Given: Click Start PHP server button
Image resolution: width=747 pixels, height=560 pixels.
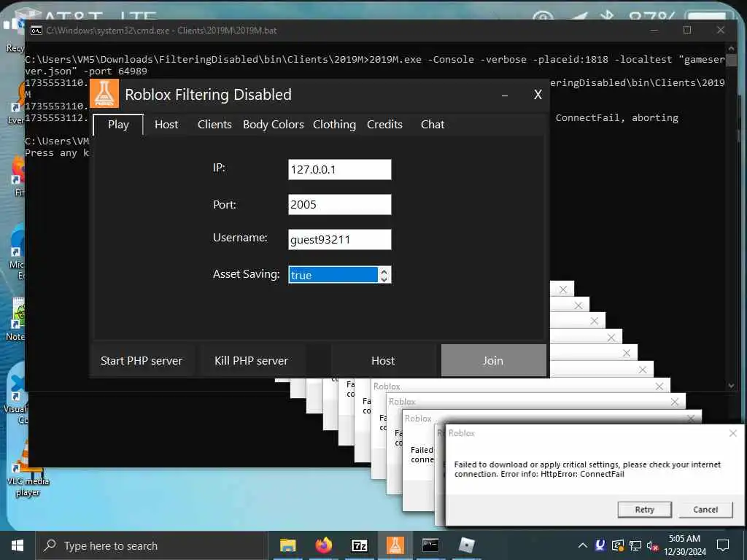Looking at the screenshot, I should pyautogui.click(x=142, y=360).
